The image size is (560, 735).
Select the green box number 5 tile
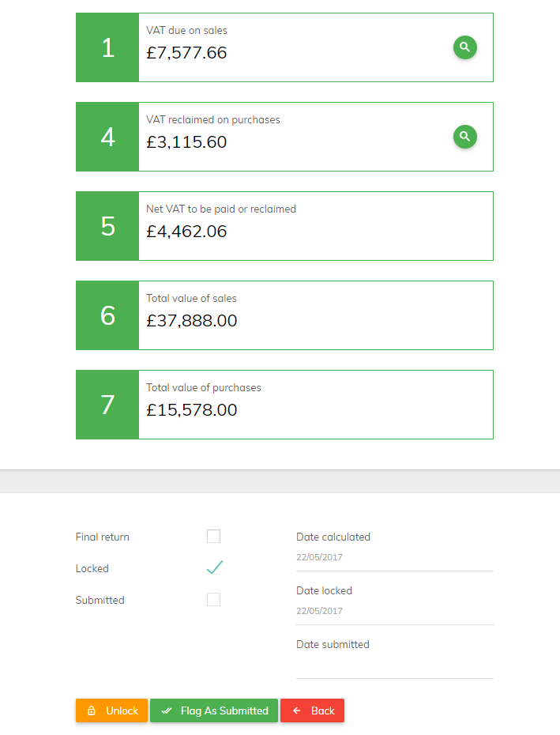(107, 226)
